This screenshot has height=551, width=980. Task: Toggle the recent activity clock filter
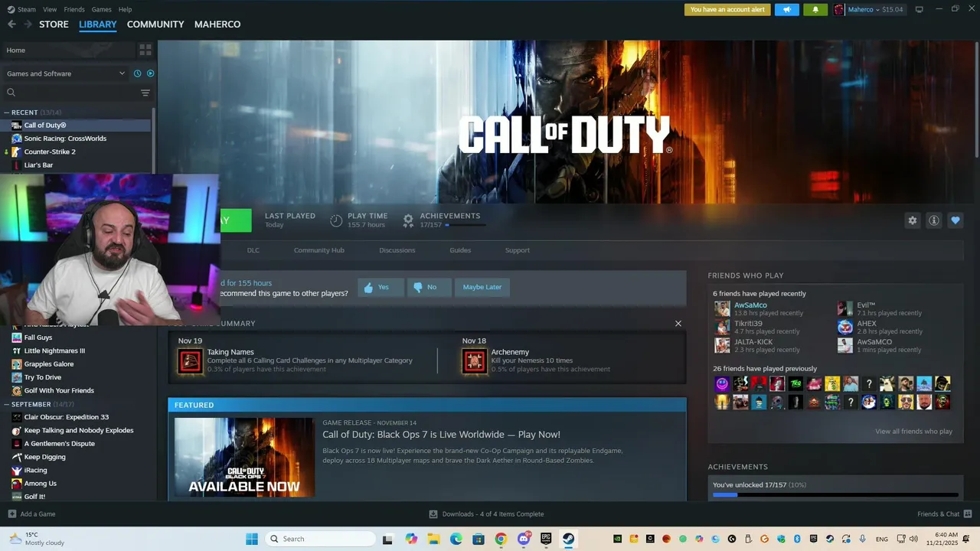(x=138, y=73)
